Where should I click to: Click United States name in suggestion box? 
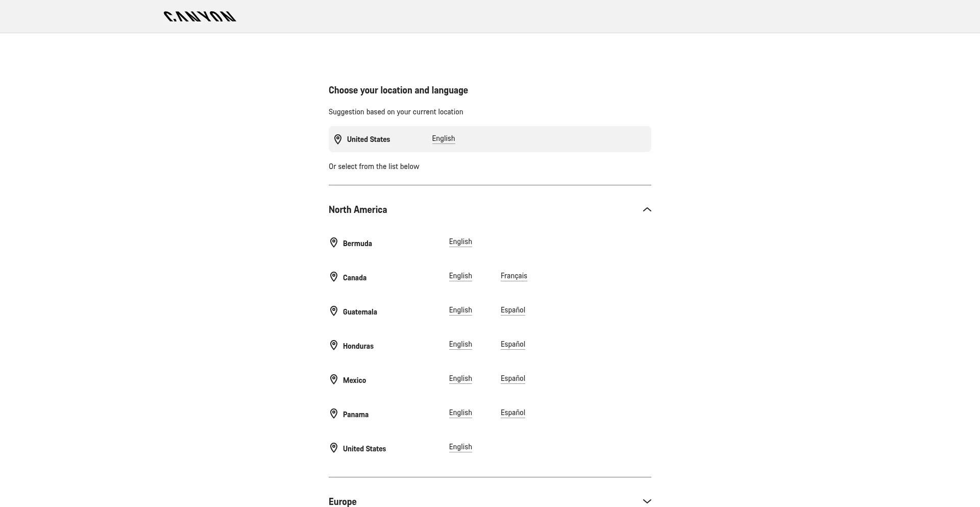coord(369,139)
